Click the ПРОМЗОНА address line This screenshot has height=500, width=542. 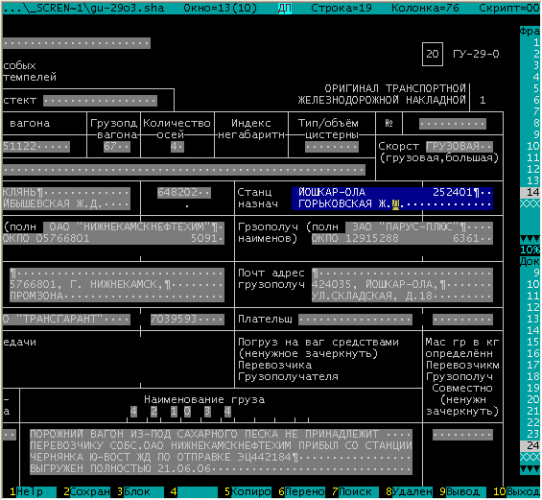tap(117, 296)
